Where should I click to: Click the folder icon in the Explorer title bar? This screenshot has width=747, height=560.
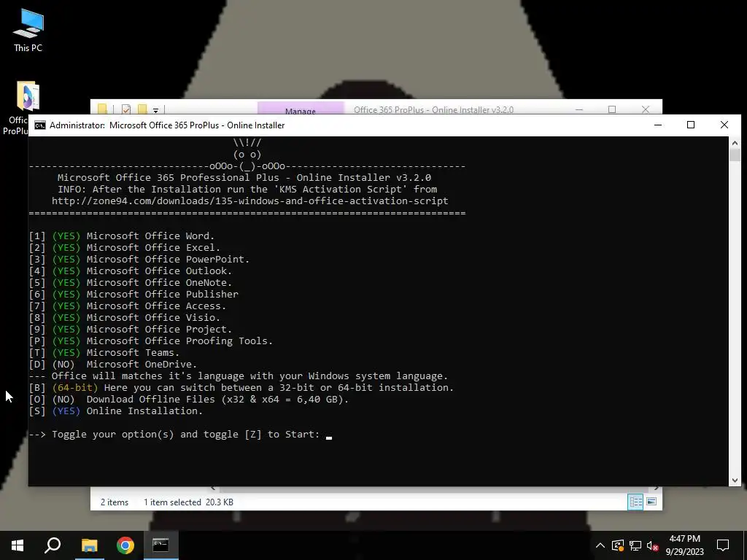pos(102,109)
